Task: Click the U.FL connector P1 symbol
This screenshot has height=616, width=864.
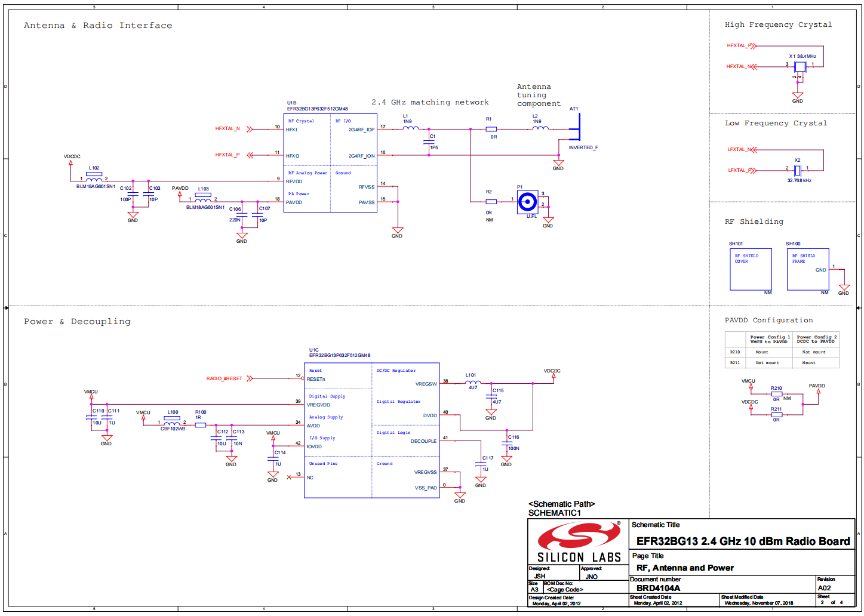Action: [x=527, y=202]
